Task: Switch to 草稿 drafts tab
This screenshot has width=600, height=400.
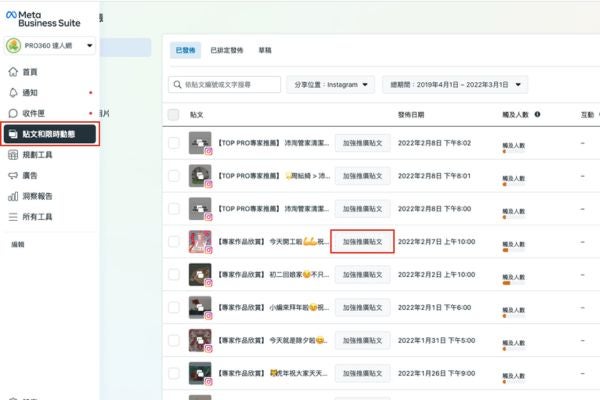Action: click(x=265, y=48)
